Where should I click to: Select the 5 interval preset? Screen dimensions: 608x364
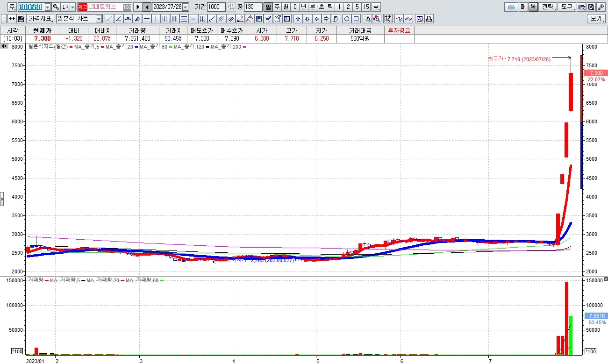point(357,7)
